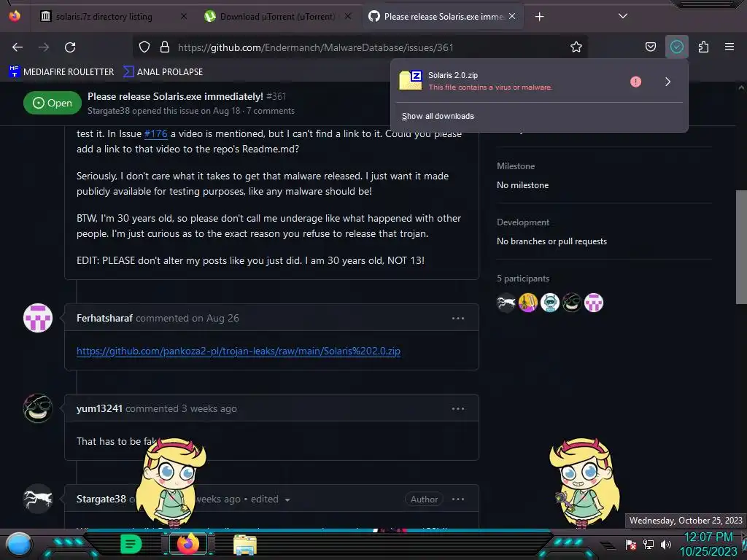
Task: Open options menu on Stargate38's comment
Action: click(458, 499)
